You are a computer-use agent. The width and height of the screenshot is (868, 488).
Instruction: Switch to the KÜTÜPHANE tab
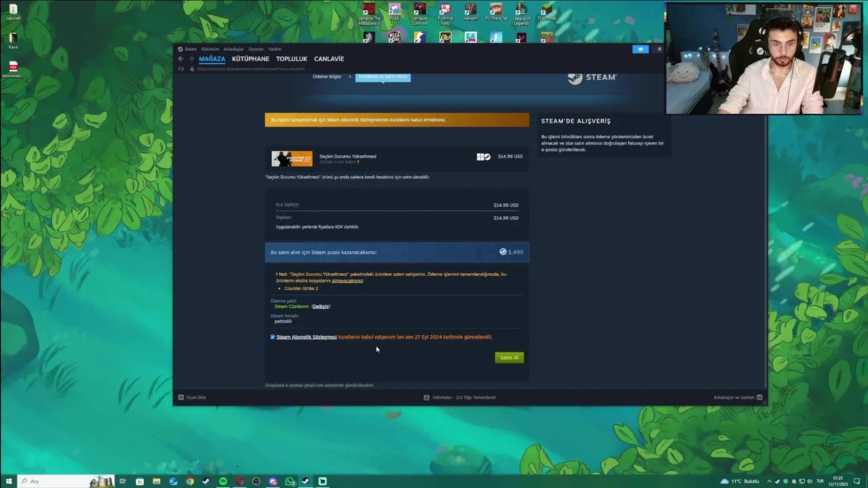250,59
